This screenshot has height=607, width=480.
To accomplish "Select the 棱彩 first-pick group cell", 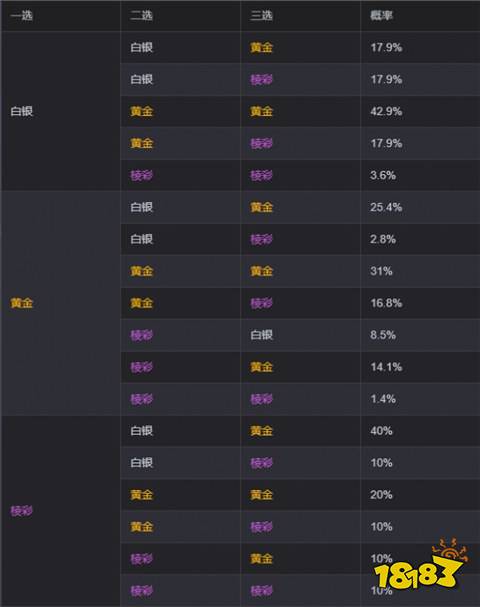I will tap(60, 511).
